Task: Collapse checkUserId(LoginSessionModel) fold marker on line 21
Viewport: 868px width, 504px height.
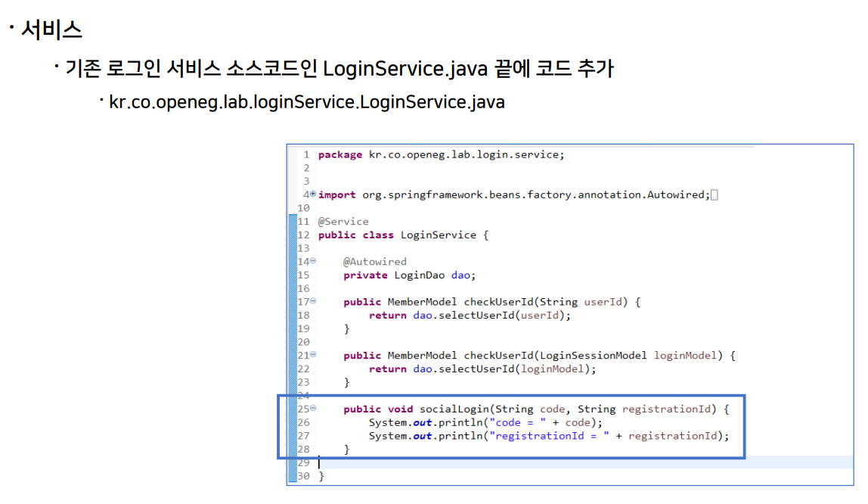Action: point(313,355)
